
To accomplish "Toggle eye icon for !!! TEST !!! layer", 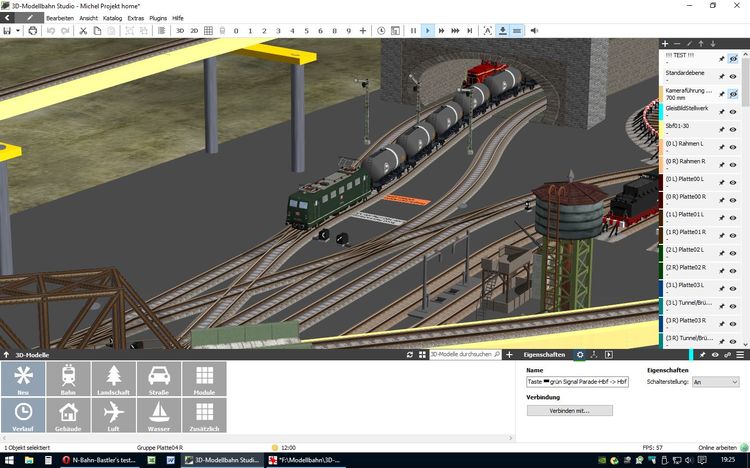I will click(x=733, y=58).
